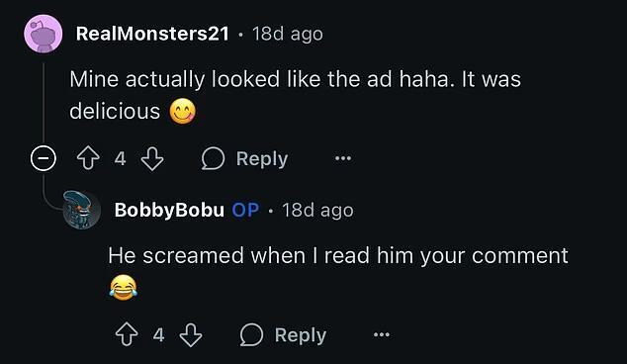Viewport: 627px width, 364px height.
Task: Collapse the RealMonsters21 comment thread
Action: (x=44, y=158)
